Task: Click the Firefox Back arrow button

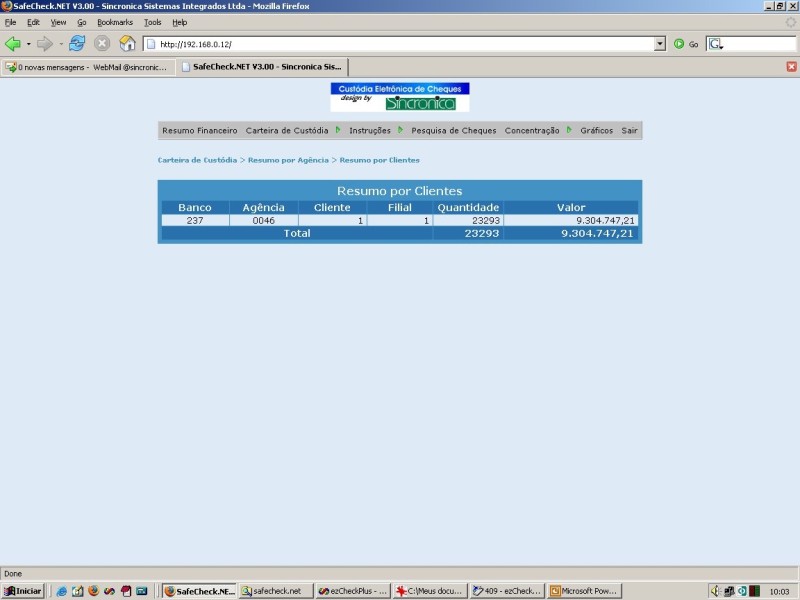Action: point(13,44)
